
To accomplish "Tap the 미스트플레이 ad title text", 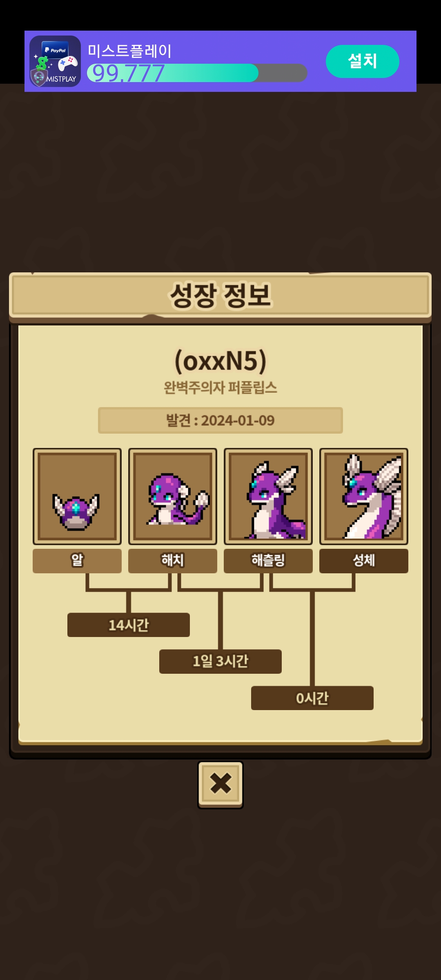I will (130, 51).
